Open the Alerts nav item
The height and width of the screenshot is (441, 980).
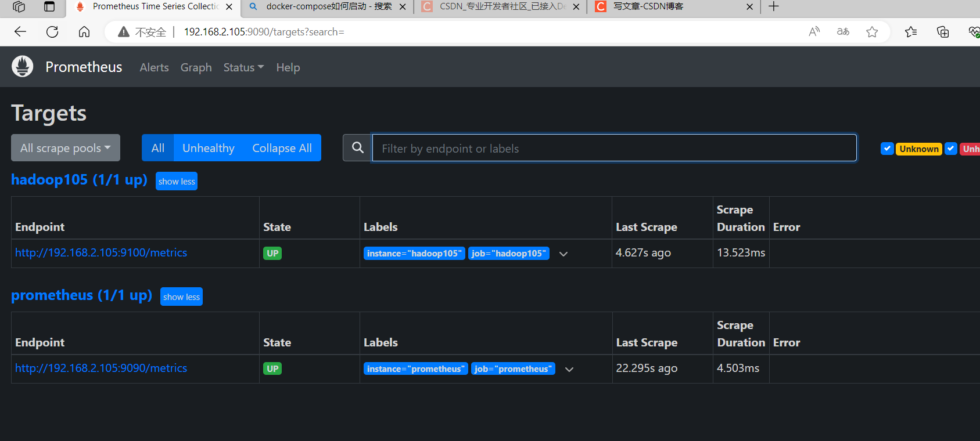tap(154, 67)
